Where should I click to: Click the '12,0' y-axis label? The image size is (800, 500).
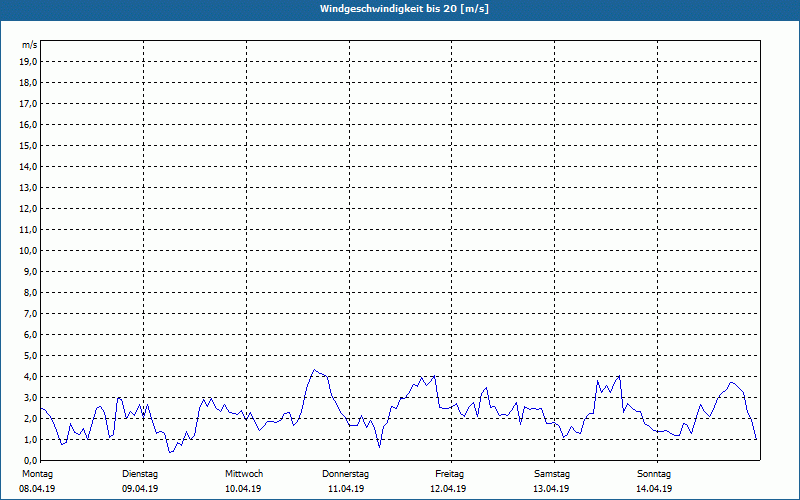(x=28, y=209)
